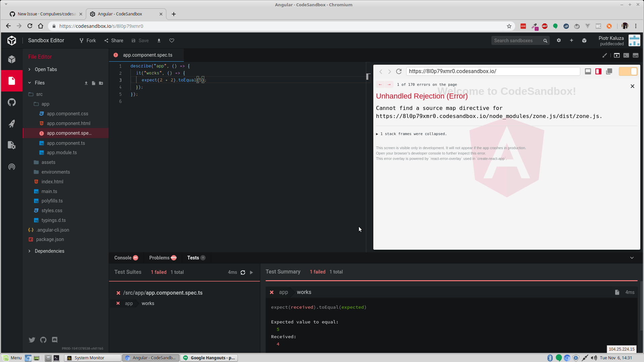Select the Deployment rocket icon in sidebar
644x362 pixels.
[12, 124]
